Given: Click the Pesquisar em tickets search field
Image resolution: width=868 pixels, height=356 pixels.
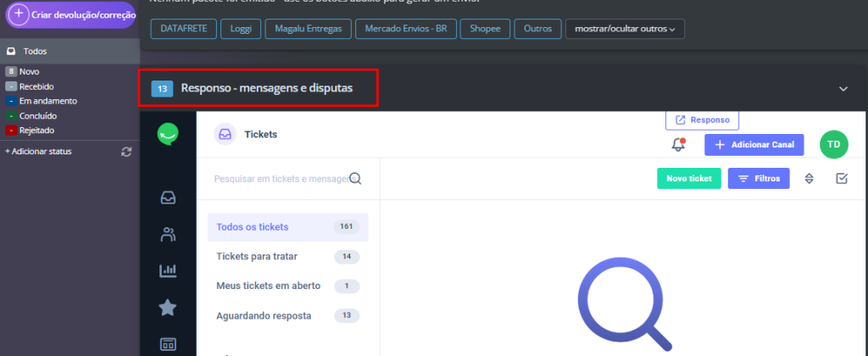Looking at the screenshot, I should pos(280,179).
